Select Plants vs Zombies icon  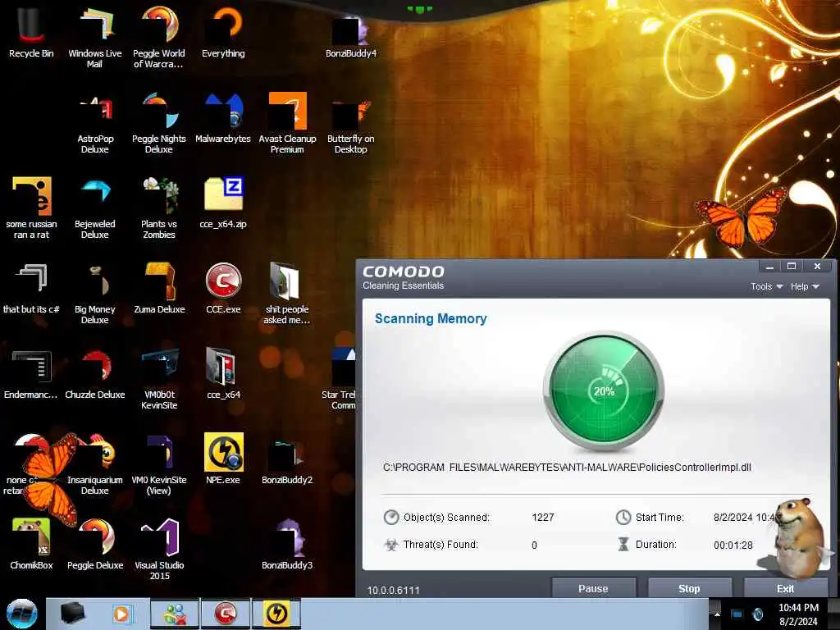(x=158, y=208)
